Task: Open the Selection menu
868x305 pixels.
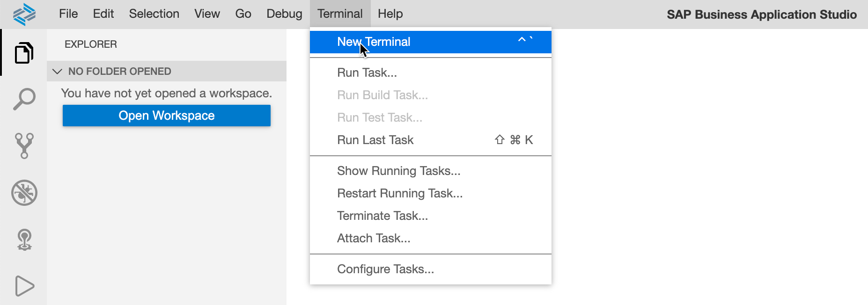Action: (154, 14)
